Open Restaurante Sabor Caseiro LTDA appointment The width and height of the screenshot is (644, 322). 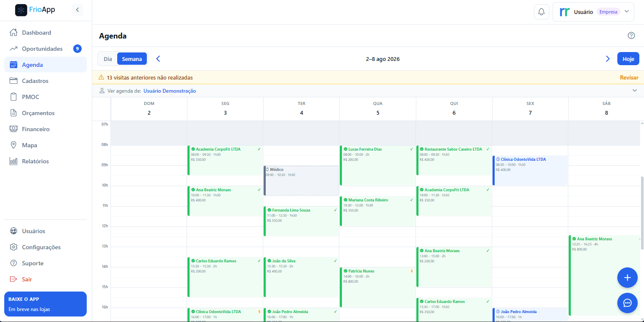coord(454,160)
